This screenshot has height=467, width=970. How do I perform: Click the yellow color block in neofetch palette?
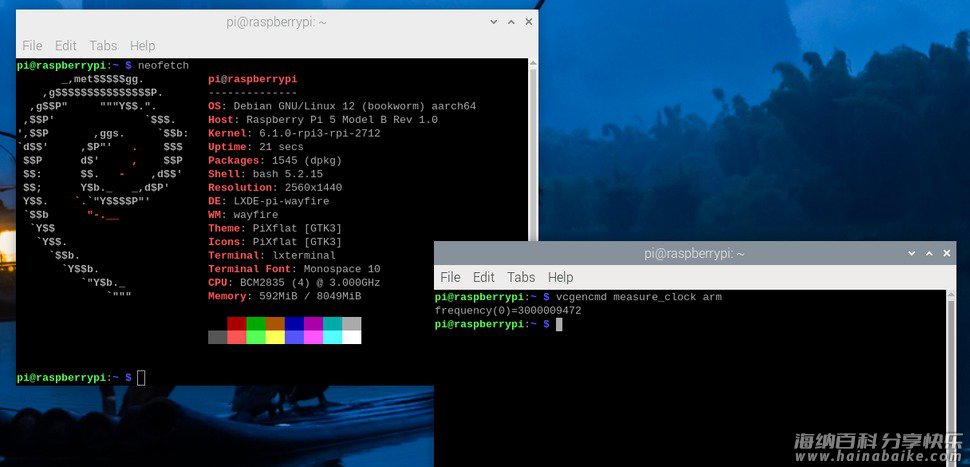pyautogui.click(x=275, y=337)
